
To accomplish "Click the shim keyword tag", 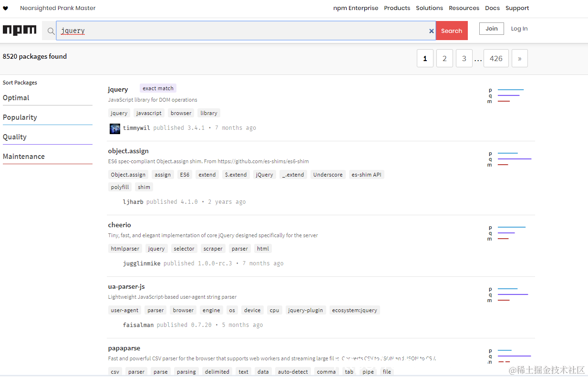I will [x=144, y=187].
